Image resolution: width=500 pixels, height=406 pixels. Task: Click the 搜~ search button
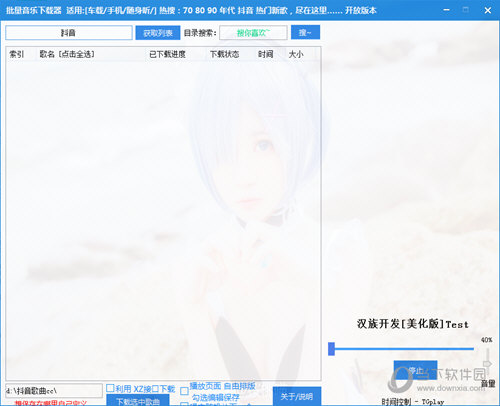pos(305,32)
